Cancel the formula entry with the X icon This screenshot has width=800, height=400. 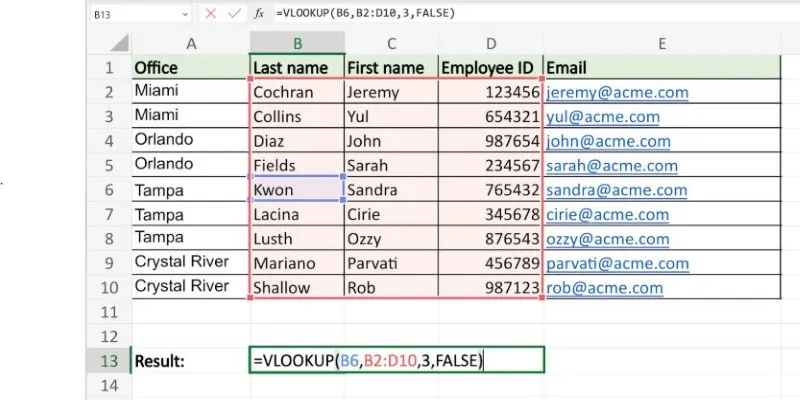pyautogui.click(x=210, y=14)
